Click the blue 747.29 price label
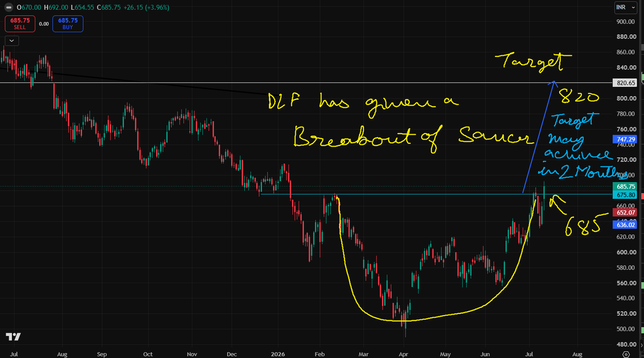This screenshot has width=644, height=358. (x=625, y=139)
